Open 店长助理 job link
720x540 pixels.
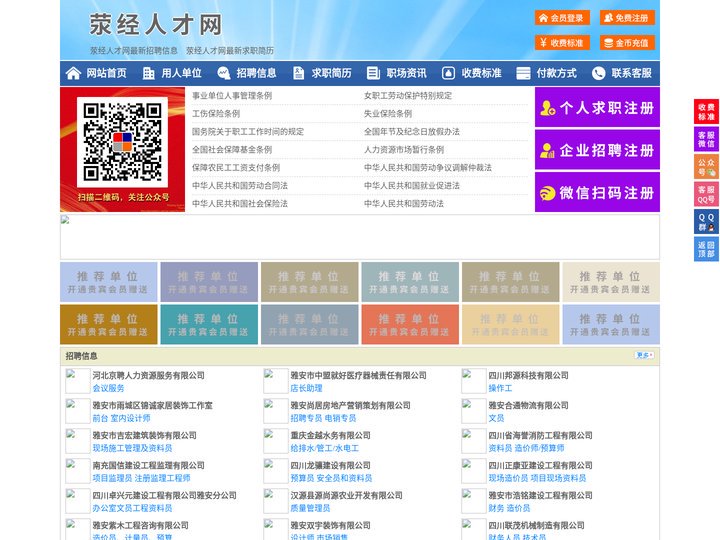pyautogui.click(x=306, y=388)
